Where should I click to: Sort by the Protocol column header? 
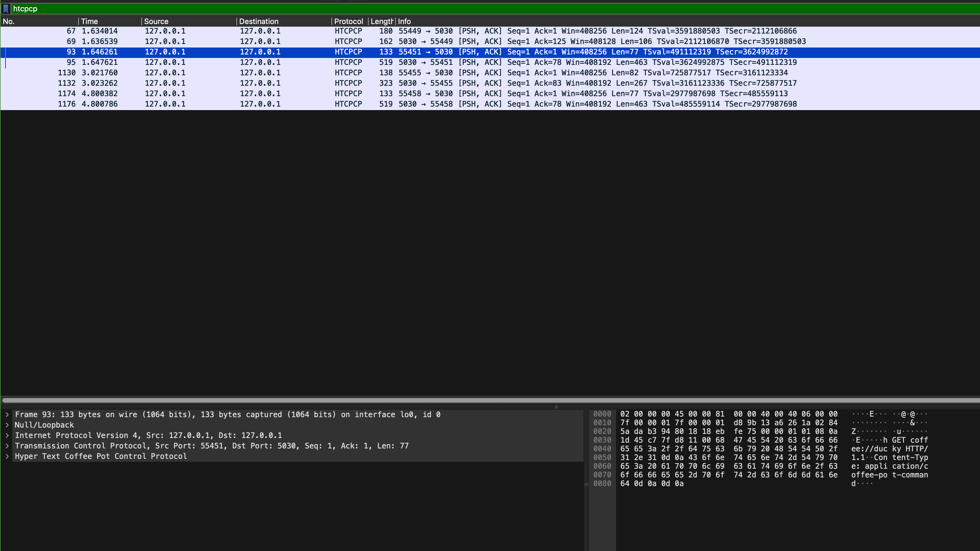tap(348, 21)
